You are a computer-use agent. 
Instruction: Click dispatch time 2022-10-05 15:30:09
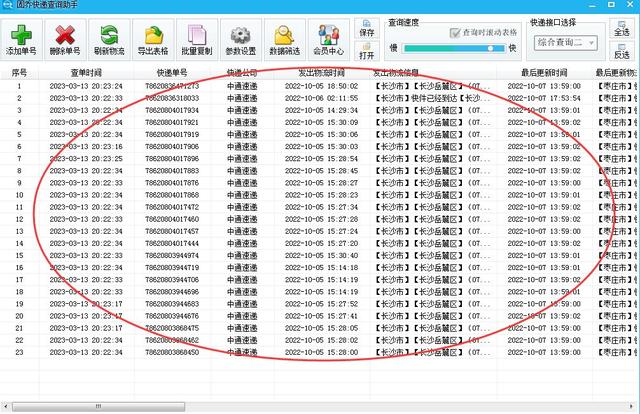tap(321, 122)
